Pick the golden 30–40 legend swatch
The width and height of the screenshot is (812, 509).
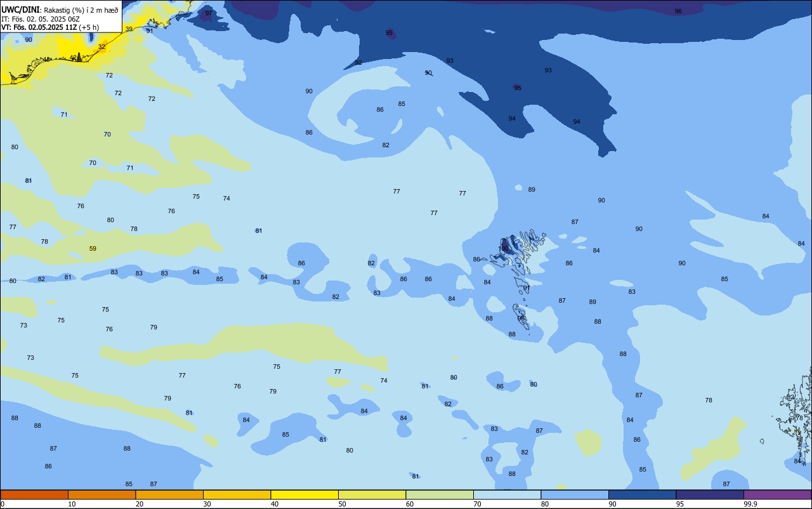click(x=237, y=494)
